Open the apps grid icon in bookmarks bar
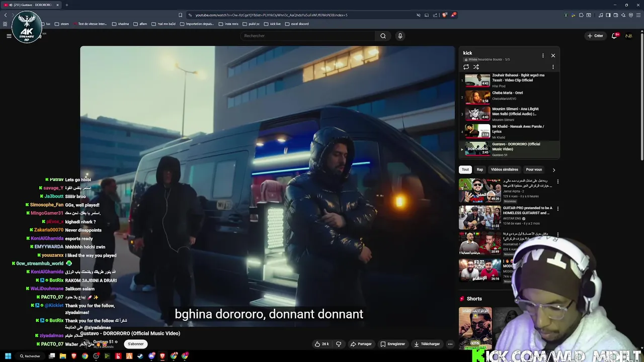 coord(5,24)
